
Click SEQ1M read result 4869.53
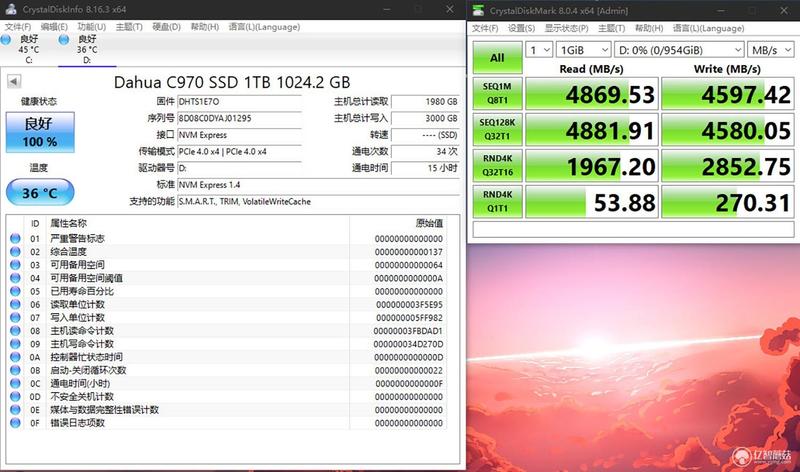pyautogui.click(x=592, y=94)
